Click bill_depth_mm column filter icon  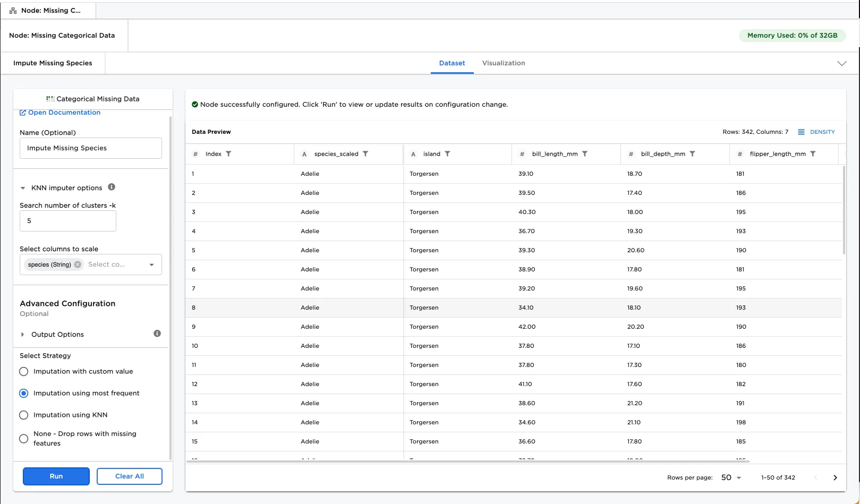692,154
